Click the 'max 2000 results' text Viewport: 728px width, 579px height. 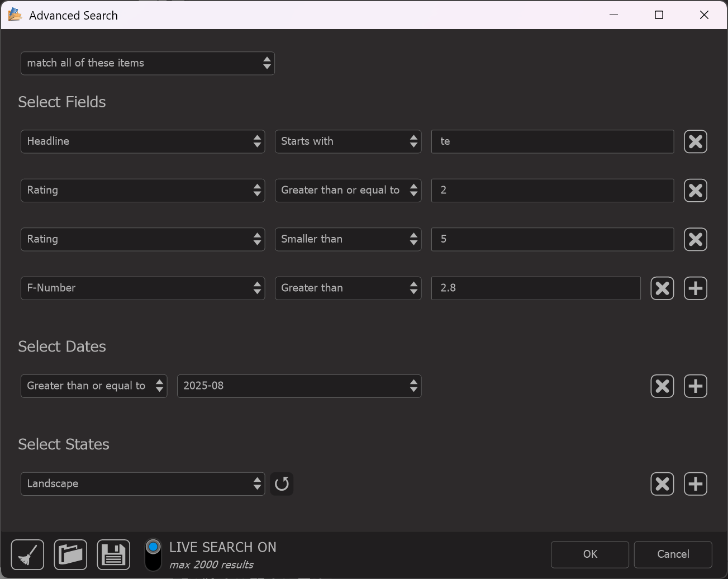click(x=211, y=565)
